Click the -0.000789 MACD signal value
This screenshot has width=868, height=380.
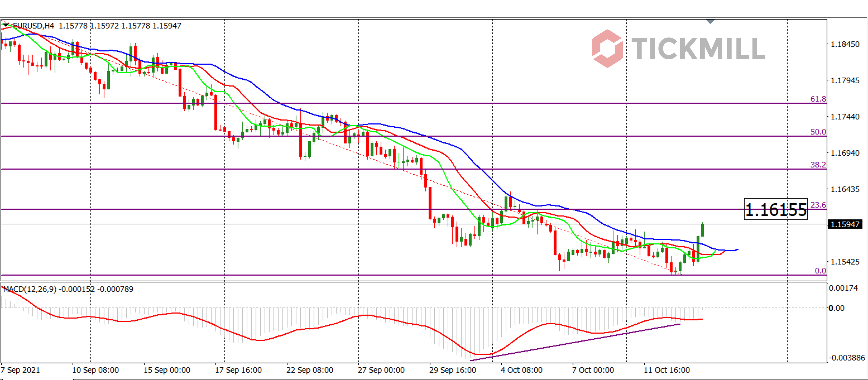coord(115,289)
